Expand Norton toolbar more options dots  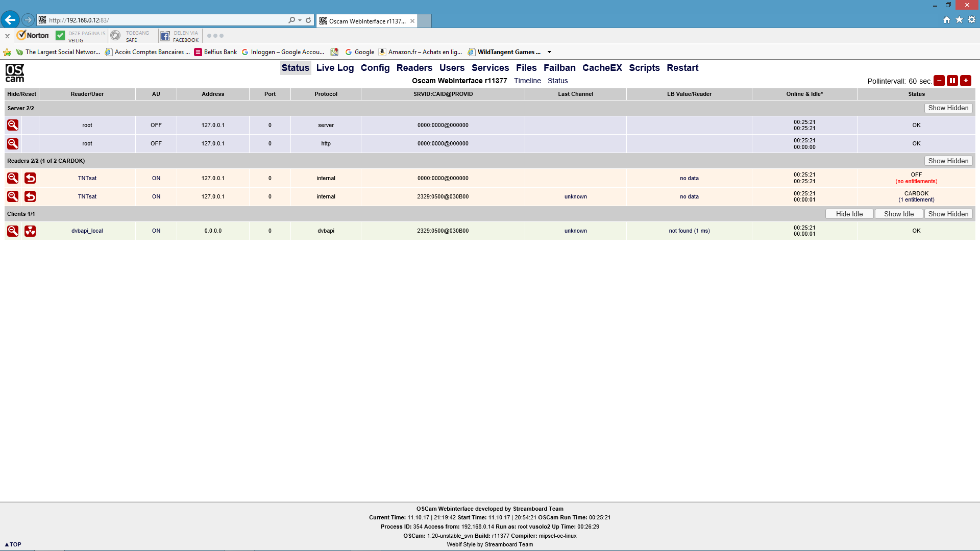coord(215,36)
